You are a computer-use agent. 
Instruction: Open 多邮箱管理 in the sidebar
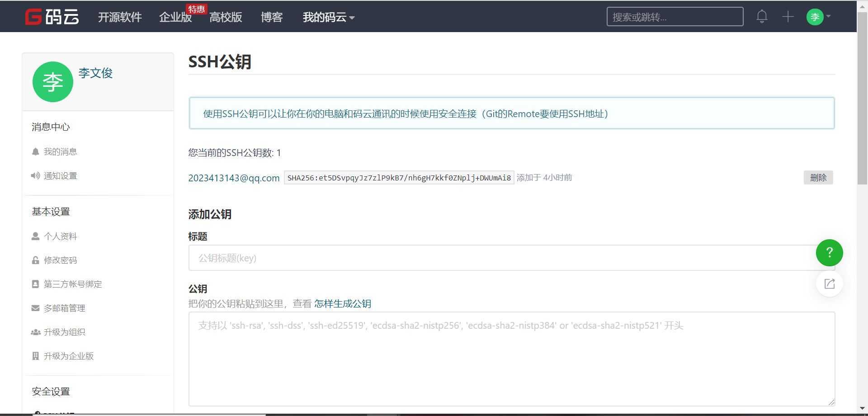pos(65,308)
